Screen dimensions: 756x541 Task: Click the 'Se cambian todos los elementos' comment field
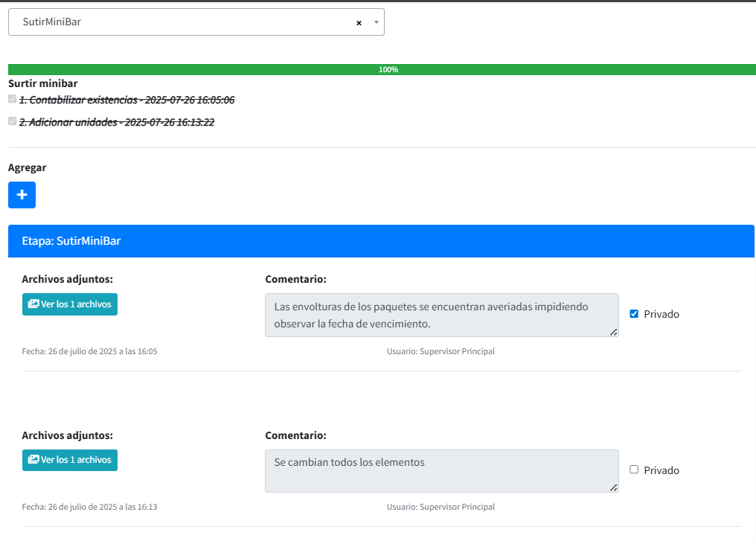click(x=441, y=470)
